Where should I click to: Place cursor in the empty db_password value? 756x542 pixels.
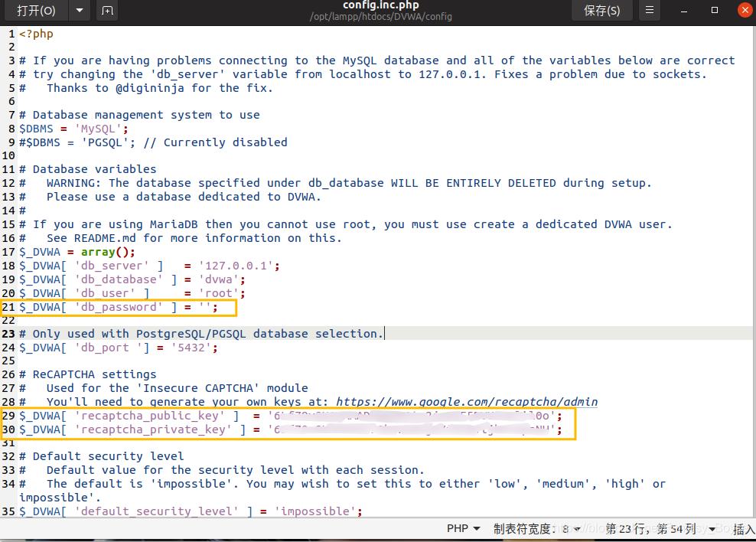tap(205, 307)
